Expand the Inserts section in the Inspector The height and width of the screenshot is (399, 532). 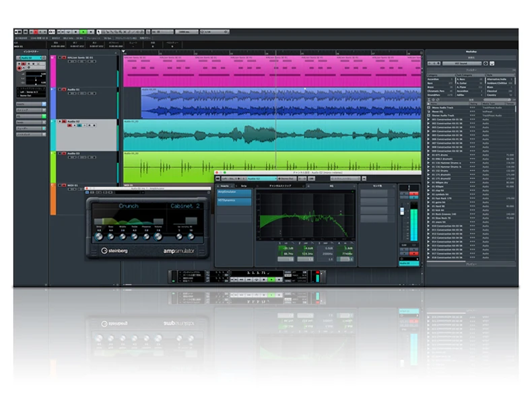click(31, 104)
